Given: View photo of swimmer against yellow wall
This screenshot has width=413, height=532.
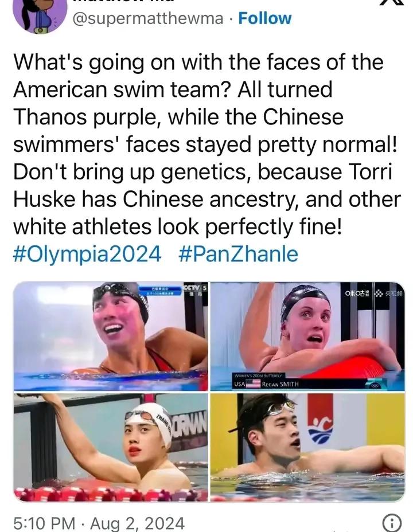Looking at the screenshot, I should (307, 448).
